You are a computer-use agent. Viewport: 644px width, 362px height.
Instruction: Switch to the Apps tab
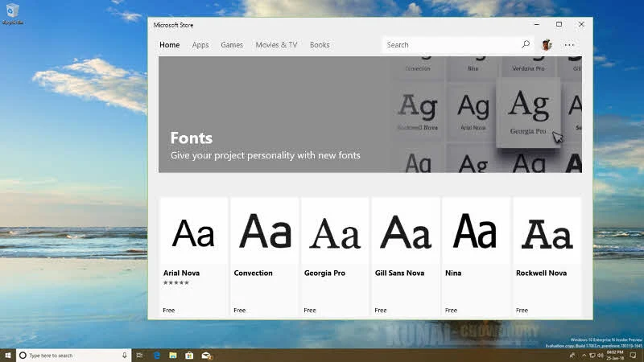coord(200,45)
